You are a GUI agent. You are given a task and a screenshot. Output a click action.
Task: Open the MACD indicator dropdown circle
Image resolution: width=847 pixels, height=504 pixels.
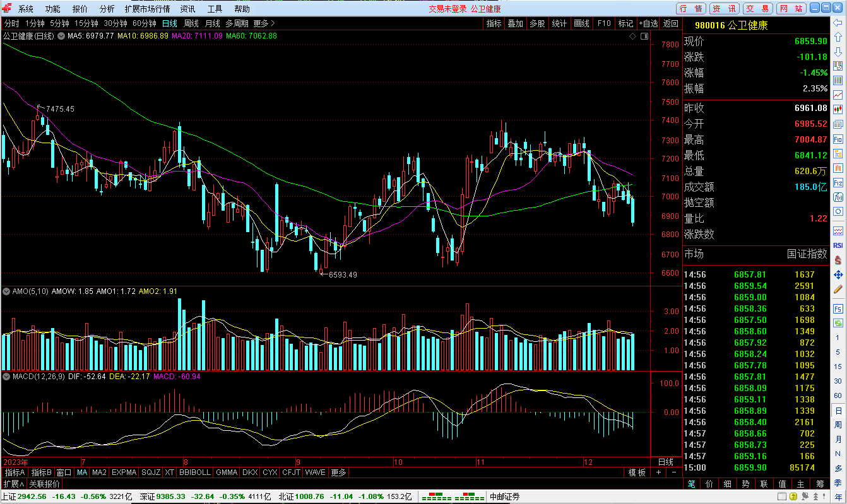[x=7, y=377]
